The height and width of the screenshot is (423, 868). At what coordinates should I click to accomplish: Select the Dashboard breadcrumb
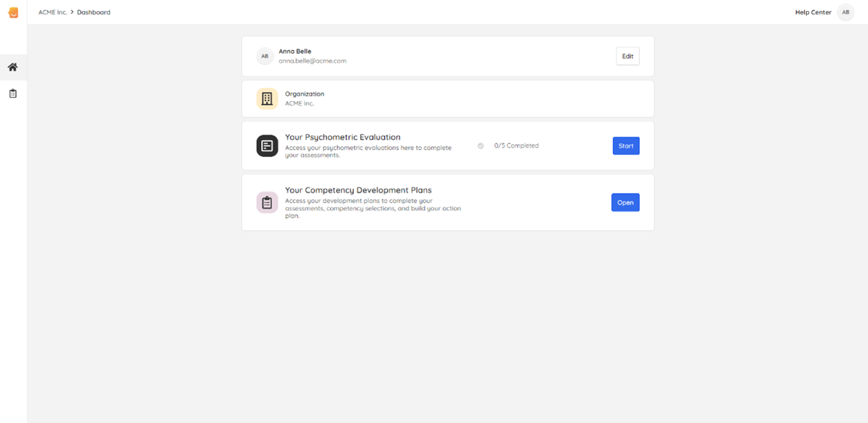[x=93, y=12]
